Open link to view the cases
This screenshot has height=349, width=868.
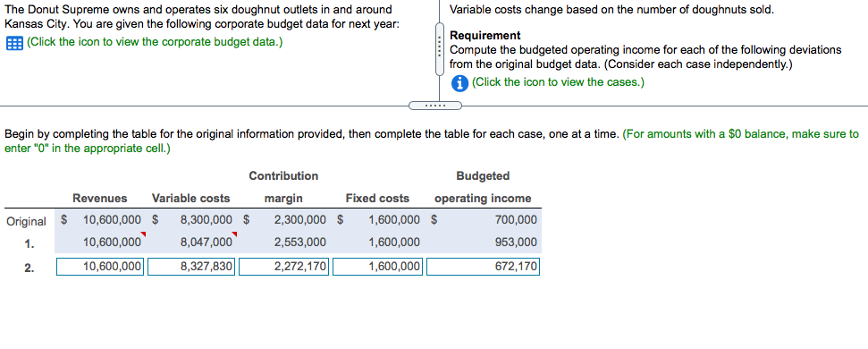(x=558, y=82)
